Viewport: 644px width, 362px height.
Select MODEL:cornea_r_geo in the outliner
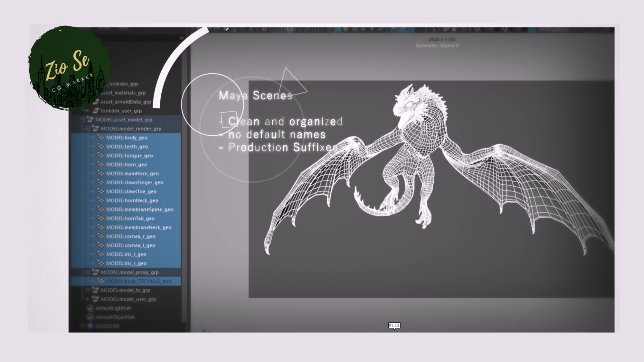[x=126, y=236]
